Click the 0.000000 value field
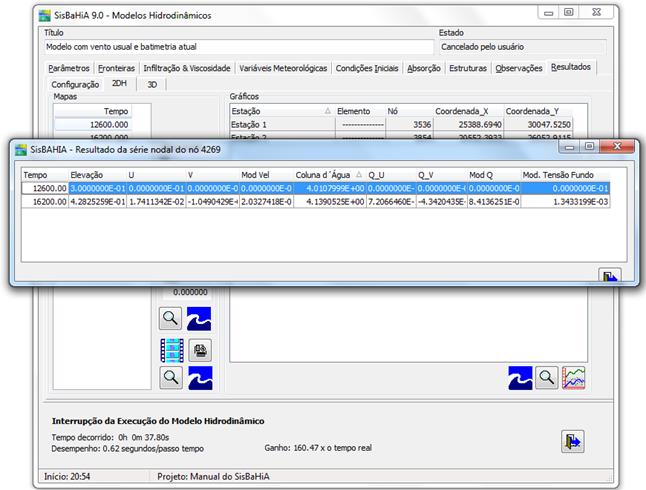 tap(187, 292)
